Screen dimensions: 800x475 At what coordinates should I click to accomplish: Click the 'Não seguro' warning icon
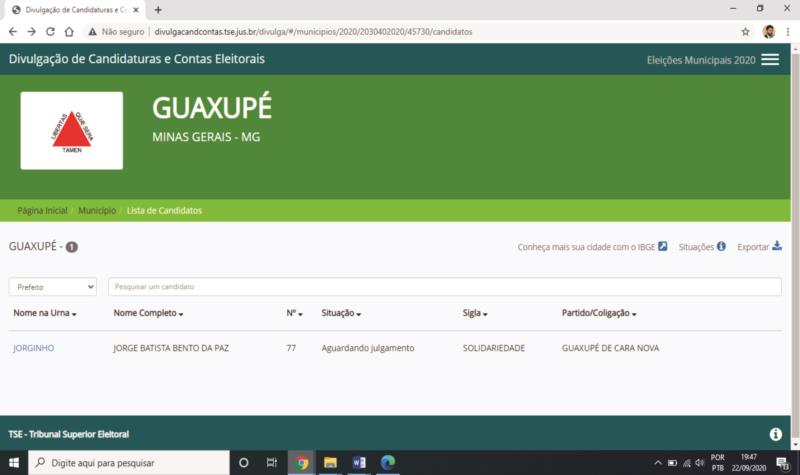(x=92, y=32)
